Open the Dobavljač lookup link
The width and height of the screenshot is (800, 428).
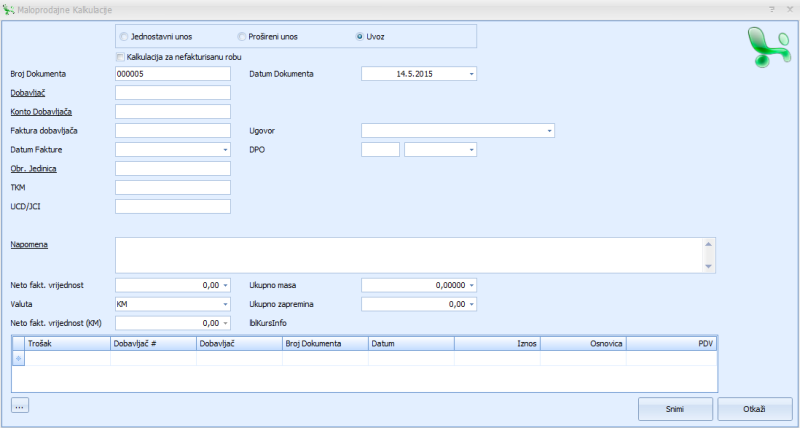point(28,93)
